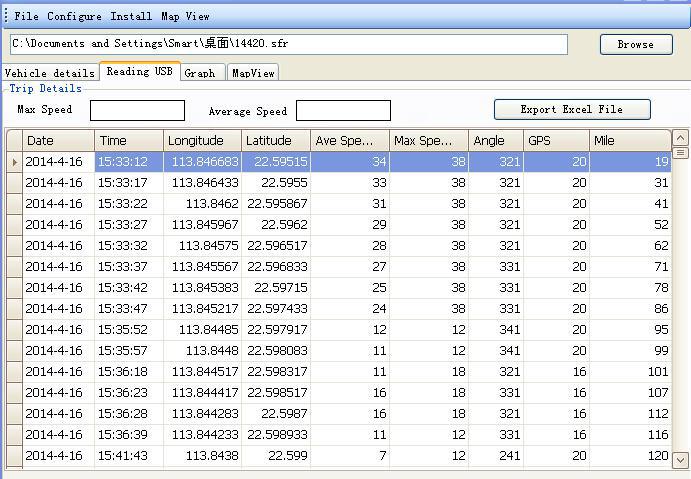Screen dimensions: 691x479
Task: Click the Browse button
Action: [635, 44]
